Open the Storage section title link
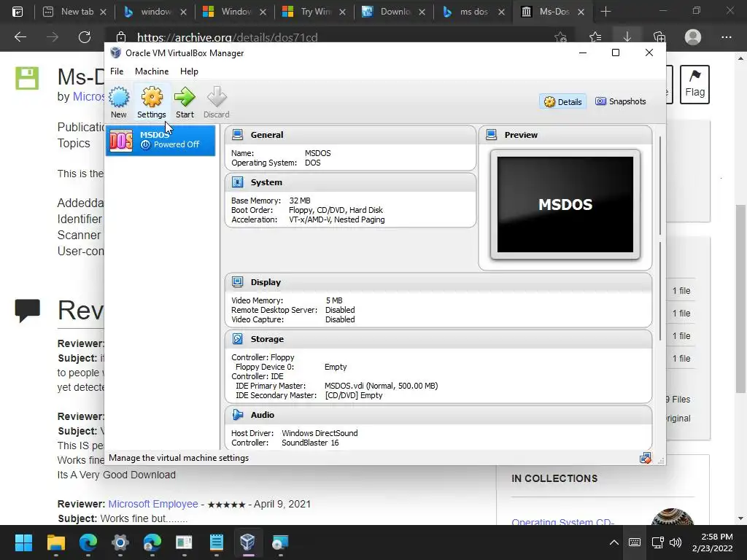 267,339
